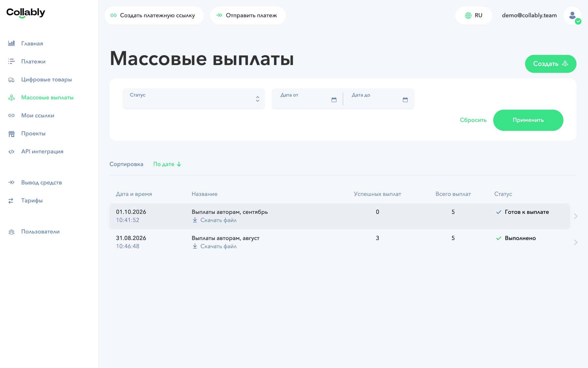Click the people icon beside Пользователи
588x368 pixels.
(11, 232)
